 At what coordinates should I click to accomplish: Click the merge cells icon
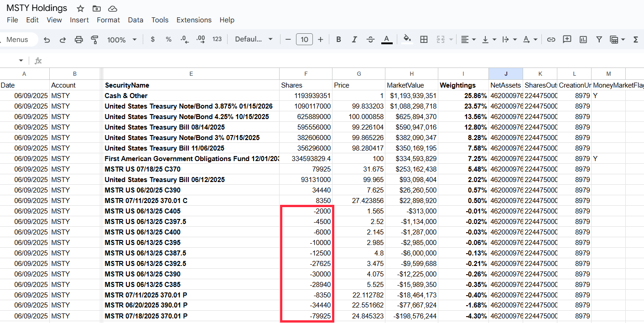tap(441, 40)
